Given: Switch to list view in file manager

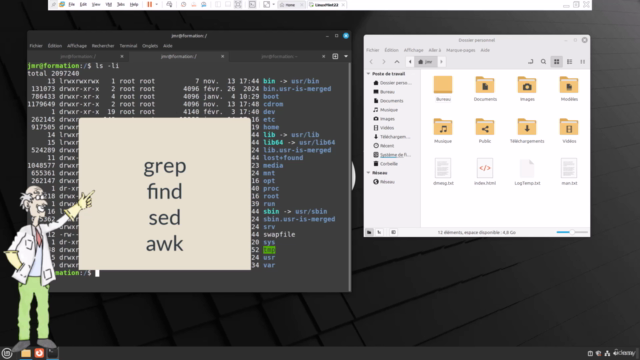Looking at the screenshot, I should coord(569,62).
